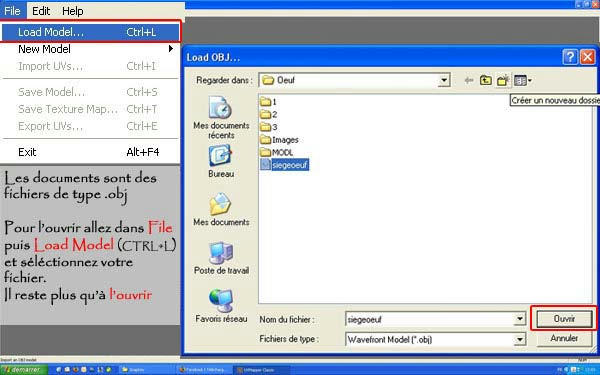Click the dialog help question-mark icon

[570, 57]
